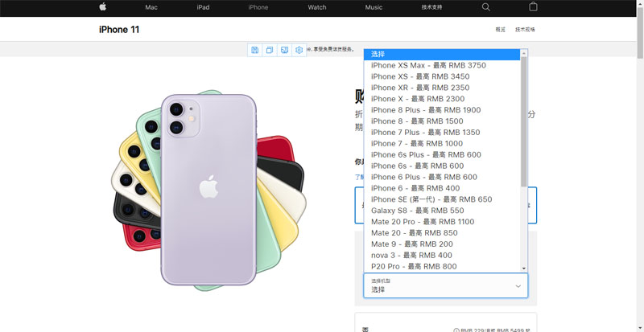Image resolution: width=644 pixels, height=332 pixels.
Task: Open the gear settings icon
Action: click(299, 50)
